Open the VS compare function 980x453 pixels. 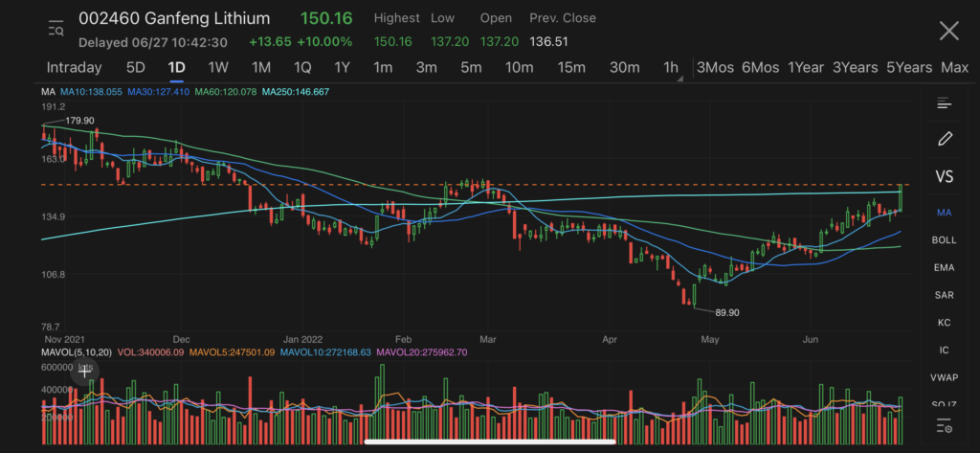click(945, 176)
